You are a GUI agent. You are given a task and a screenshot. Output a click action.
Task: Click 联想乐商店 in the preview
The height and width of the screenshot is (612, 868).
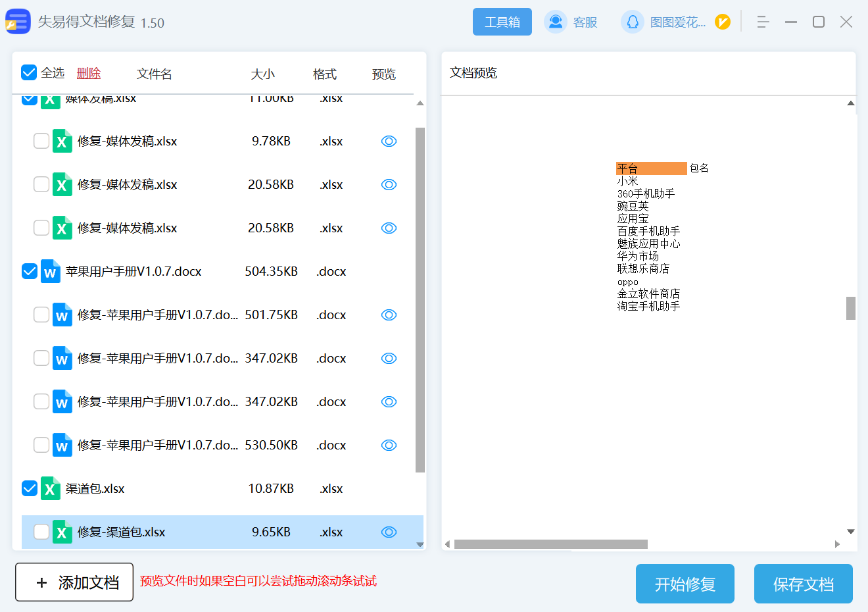[x=644, y=268]
